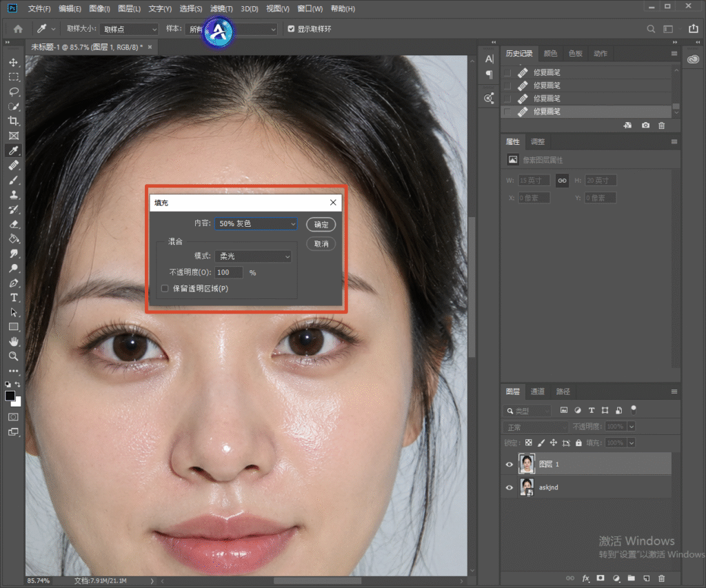The image size is (706, 588).
Task: Select the Lasso tool
Action: [x=14, y=92]
